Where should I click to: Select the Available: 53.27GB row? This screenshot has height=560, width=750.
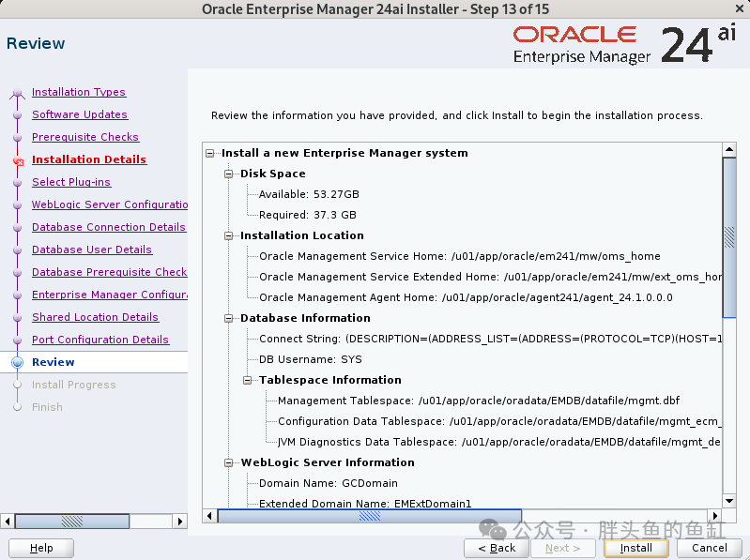click(309, 194)
